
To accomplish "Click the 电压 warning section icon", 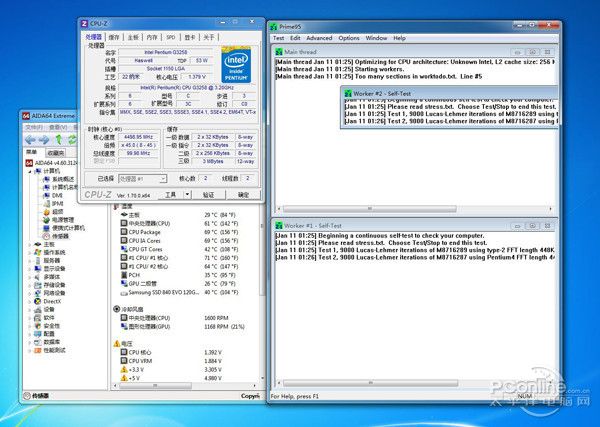I will (x=117, y=343).
